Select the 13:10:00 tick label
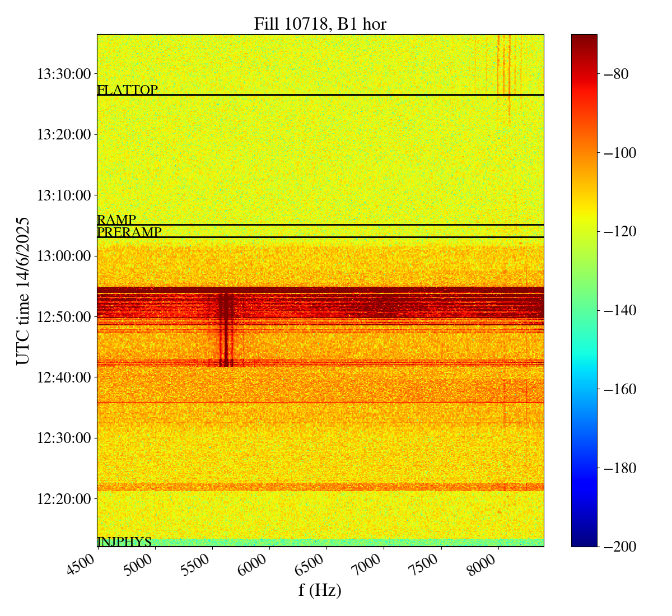 pyautogui.click(x=64, y=195)
